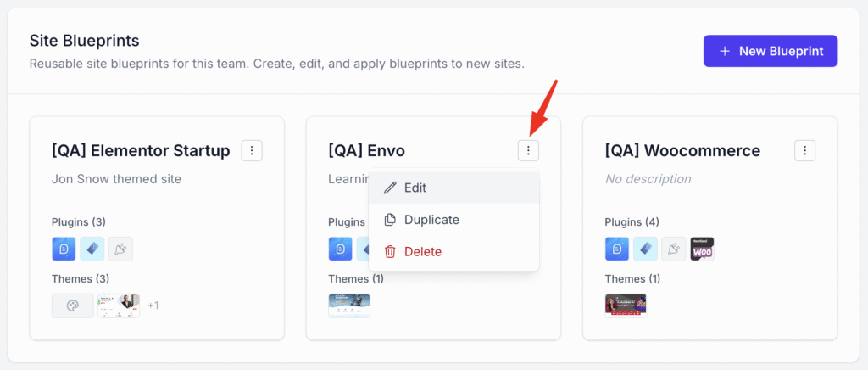868x370 pixels.
Task: Click Plugins (4) label in Woocommerce card
Action: pyautogui.click(x=632, y=222)
